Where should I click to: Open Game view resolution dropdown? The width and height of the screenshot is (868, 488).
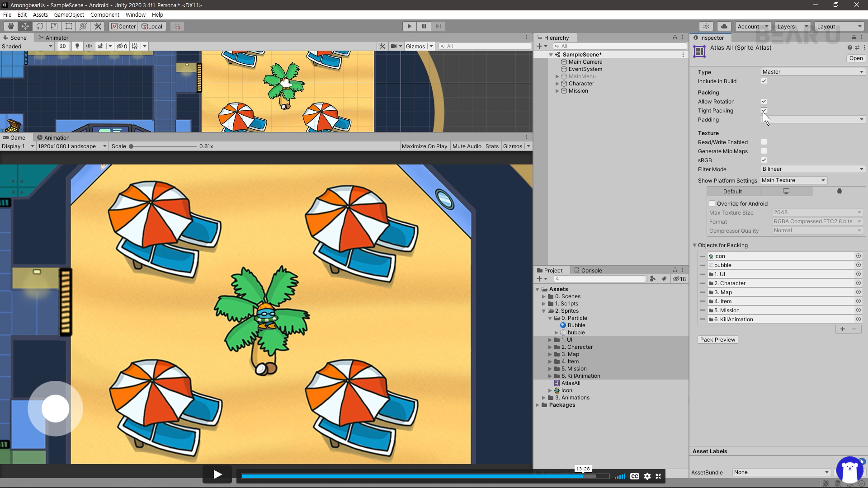click(72, 146)
